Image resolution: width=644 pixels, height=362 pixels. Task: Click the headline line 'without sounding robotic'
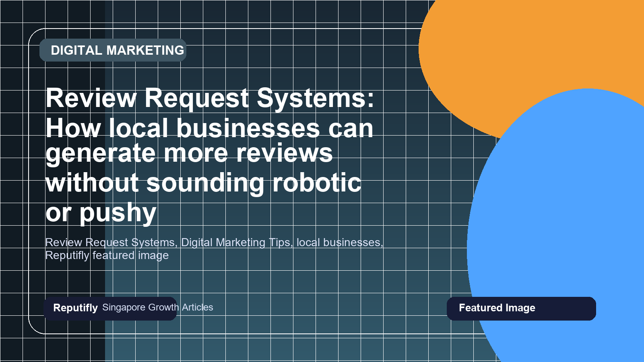coord(203,183)
